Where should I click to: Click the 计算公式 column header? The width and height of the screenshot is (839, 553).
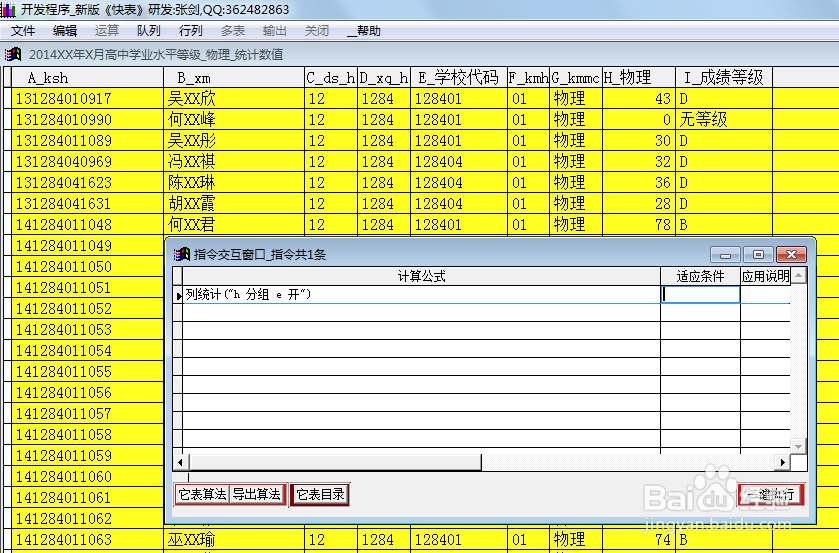422,276
